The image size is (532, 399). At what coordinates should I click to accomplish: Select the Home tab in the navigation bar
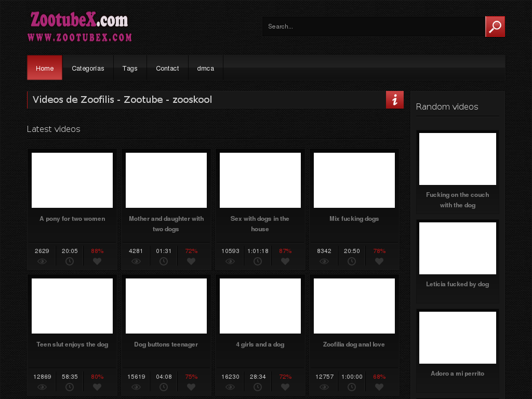pos(44,68)
